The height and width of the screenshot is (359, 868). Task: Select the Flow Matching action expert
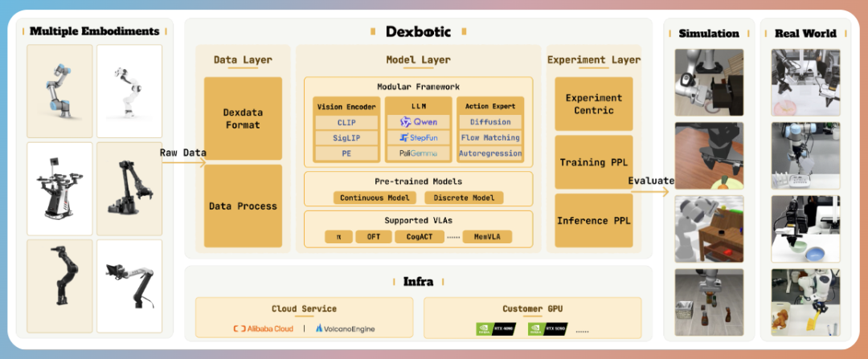point(490,137)
